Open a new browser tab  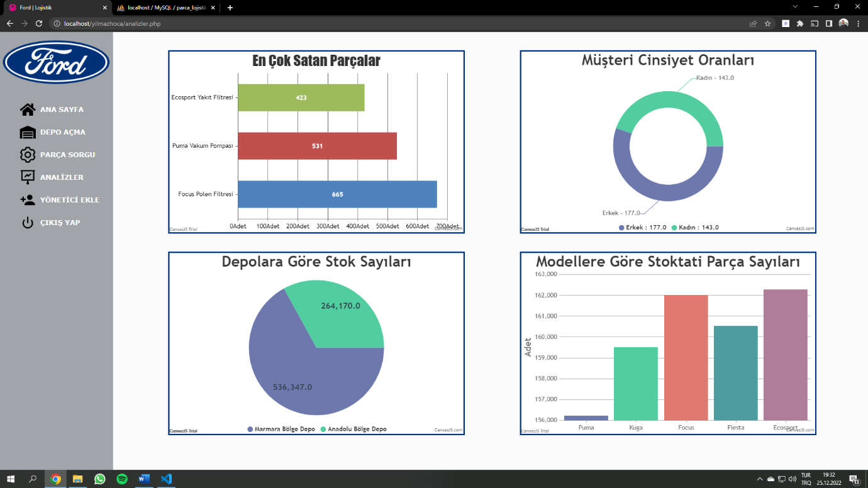coord(230,8)
